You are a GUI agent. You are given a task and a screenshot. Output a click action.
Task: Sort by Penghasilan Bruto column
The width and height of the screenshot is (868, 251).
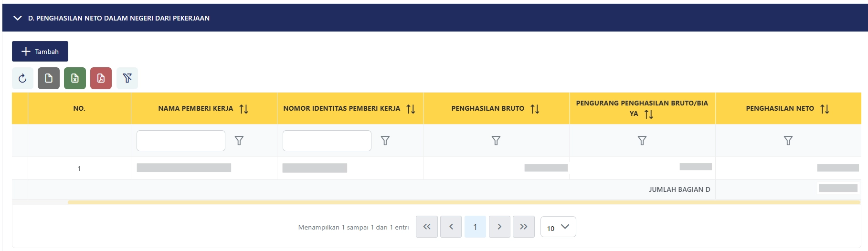pos(535,109)
